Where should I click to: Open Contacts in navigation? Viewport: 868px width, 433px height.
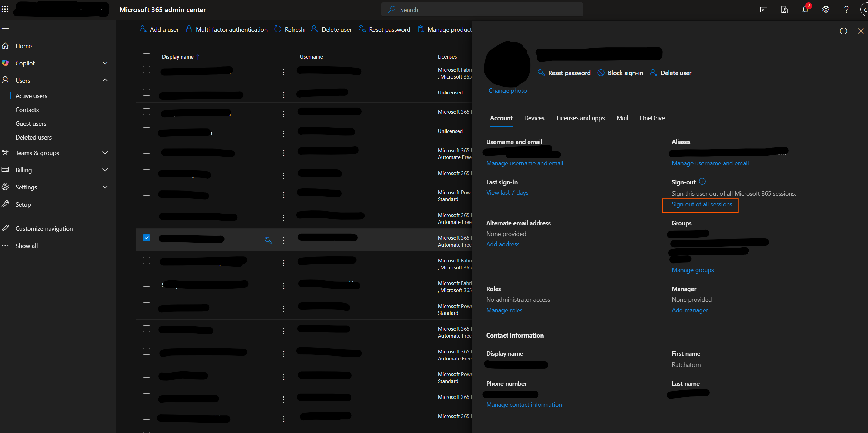(27, 110)
